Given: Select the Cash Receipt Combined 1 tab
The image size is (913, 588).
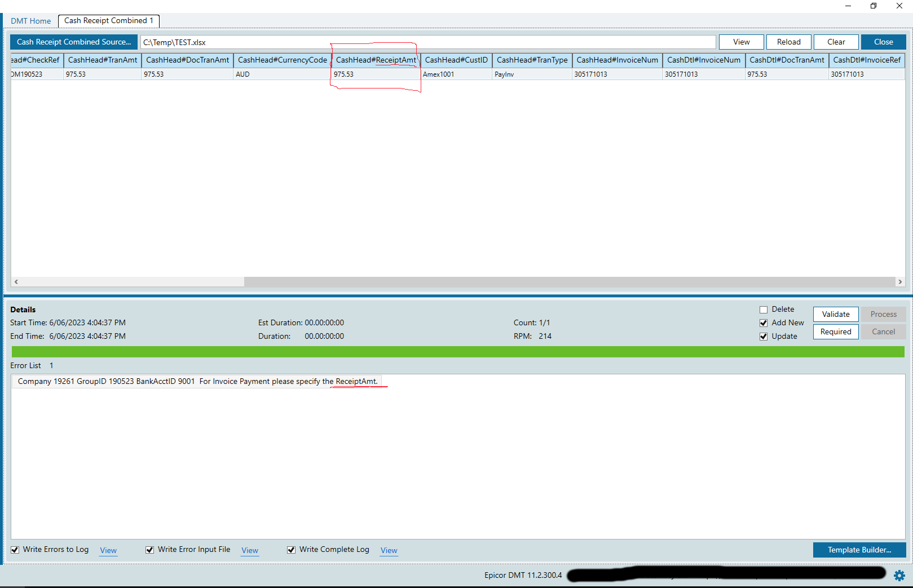Looking at the screenshot, I should tap(108, 20).
